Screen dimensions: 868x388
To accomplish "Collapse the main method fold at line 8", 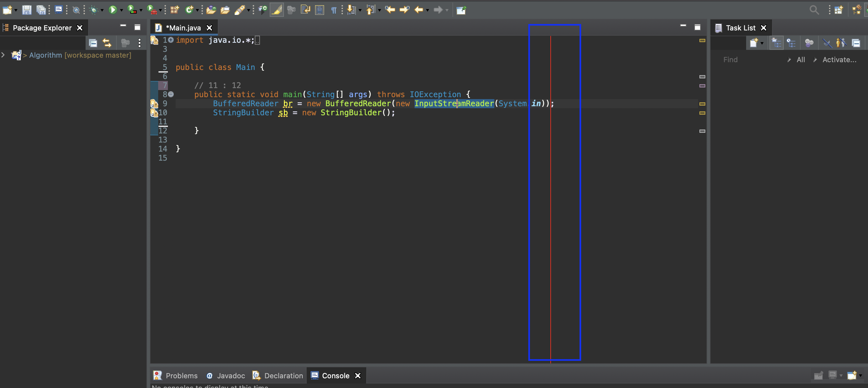I will click(x=171, y=94).
